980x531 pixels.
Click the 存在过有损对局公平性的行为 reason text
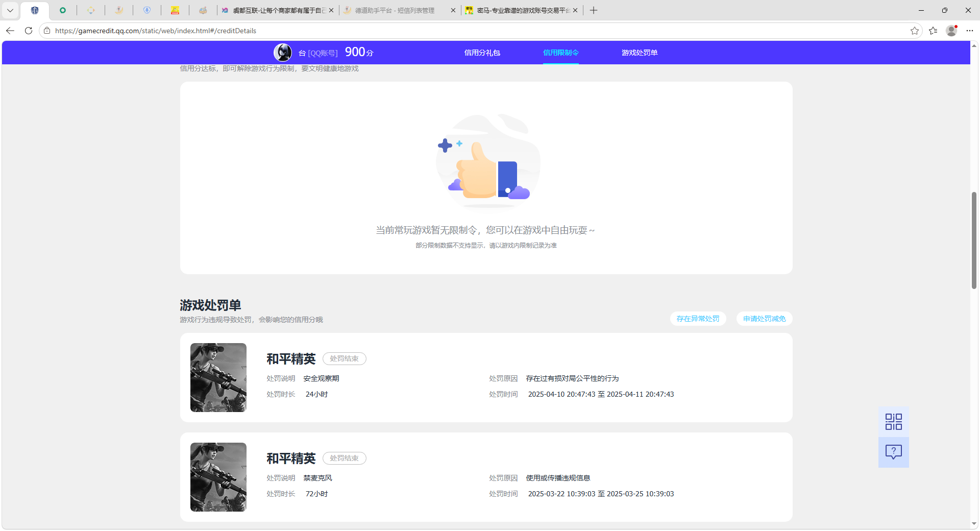pyautogui.click(x=572, y=378)
